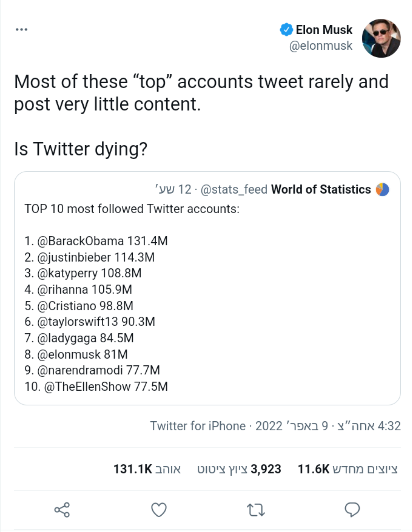Viewport: 412px width, 532px height.
Task: Click Elon Musk's verified blue checkmark badge
Action: click(287, 29)
